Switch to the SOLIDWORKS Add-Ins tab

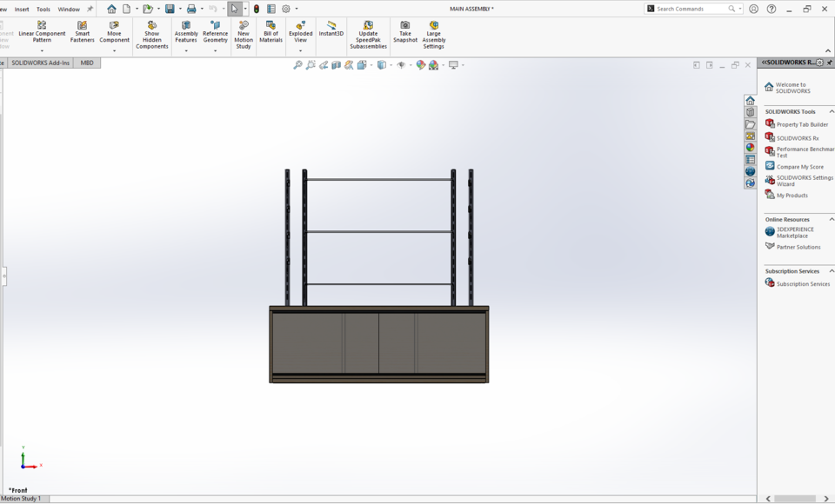coord(38,63)
